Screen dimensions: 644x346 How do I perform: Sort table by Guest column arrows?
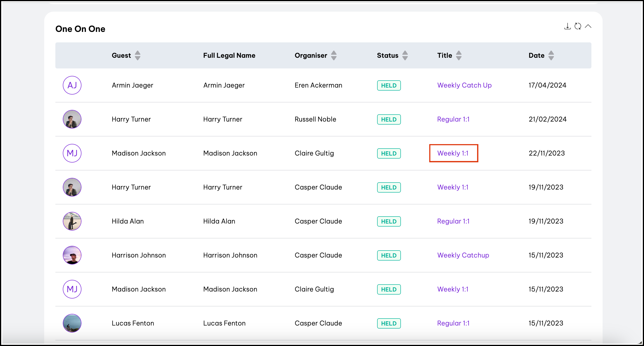tap(138, 55)
